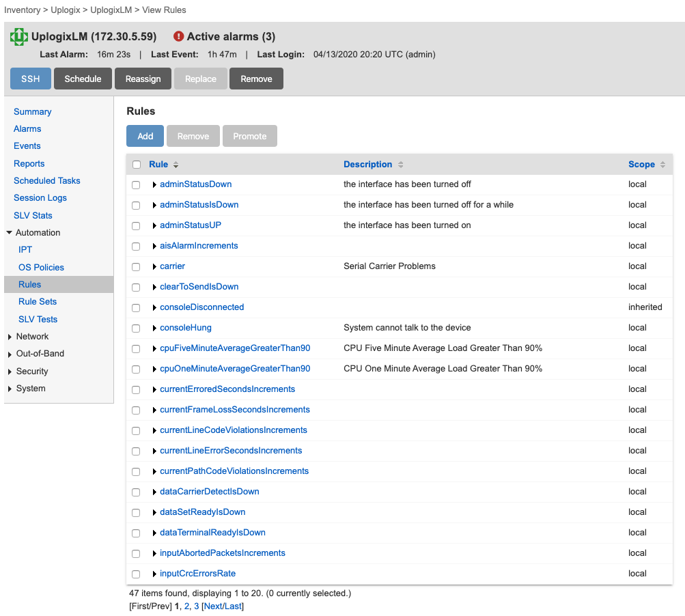Open Scheduled Tasks in sidebar
Image resolution: width=685 pixels, height=616 pixels.
pos(46,181)
